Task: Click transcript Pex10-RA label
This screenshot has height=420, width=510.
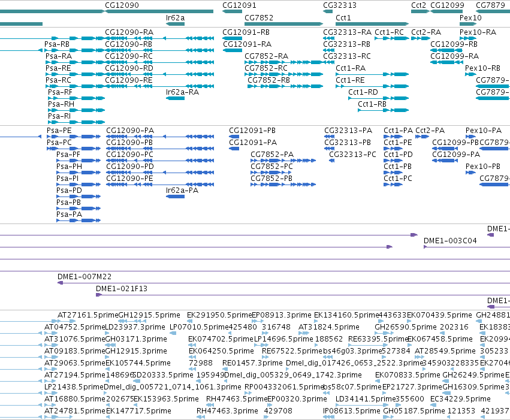Action: [x=478, y=32]
